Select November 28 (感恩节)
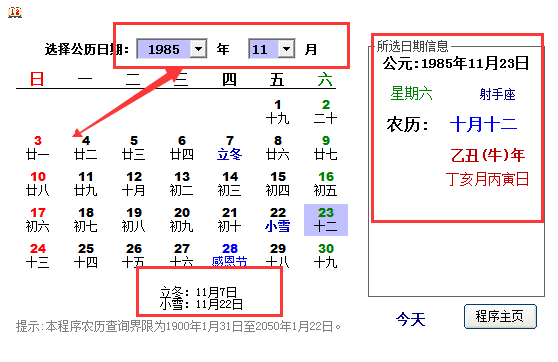Screen dimensions: 558x362 click(230, 256)
